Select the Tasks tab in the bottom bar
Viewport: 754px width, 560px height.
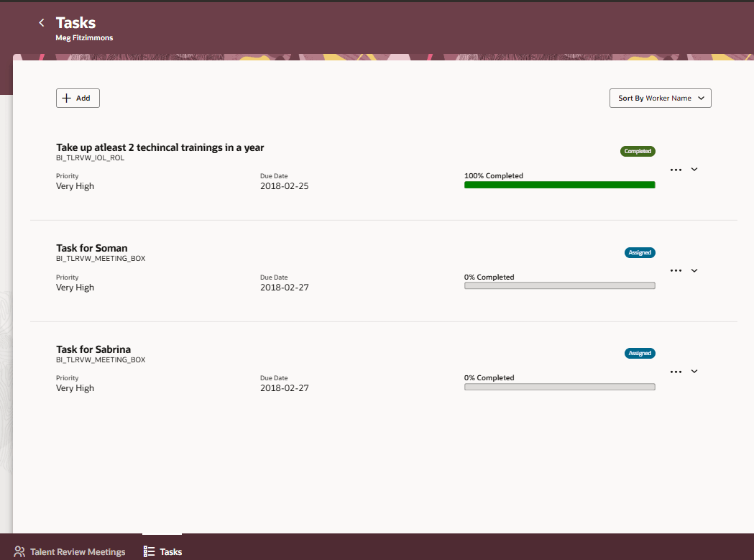[x=162, y=552]
